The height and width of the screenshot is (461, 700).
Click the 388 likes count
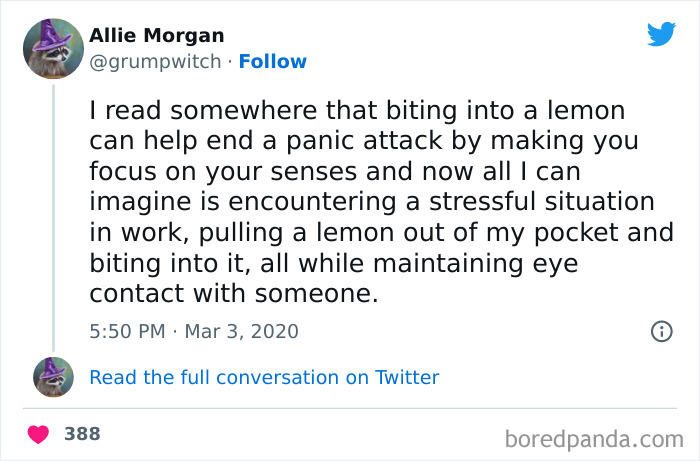click(x=82, y=434)
